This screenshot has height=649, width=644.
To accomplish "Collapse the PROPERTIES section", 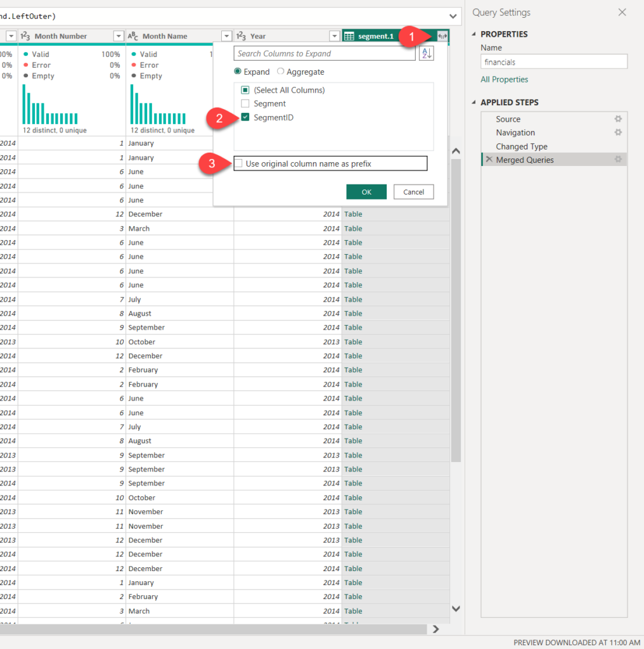I will point(474,34).
